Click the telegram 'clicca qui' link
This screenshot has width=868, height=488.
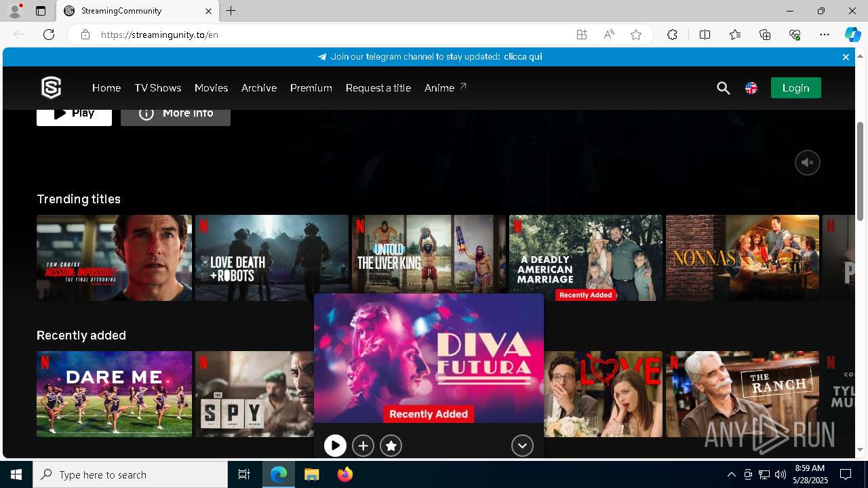[523, 57]
